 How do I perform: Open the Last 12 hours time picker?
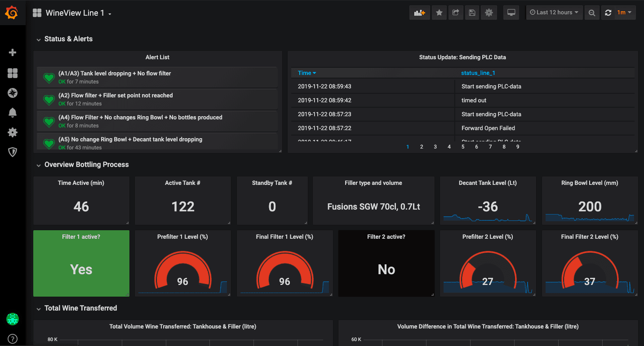[555, 13]
